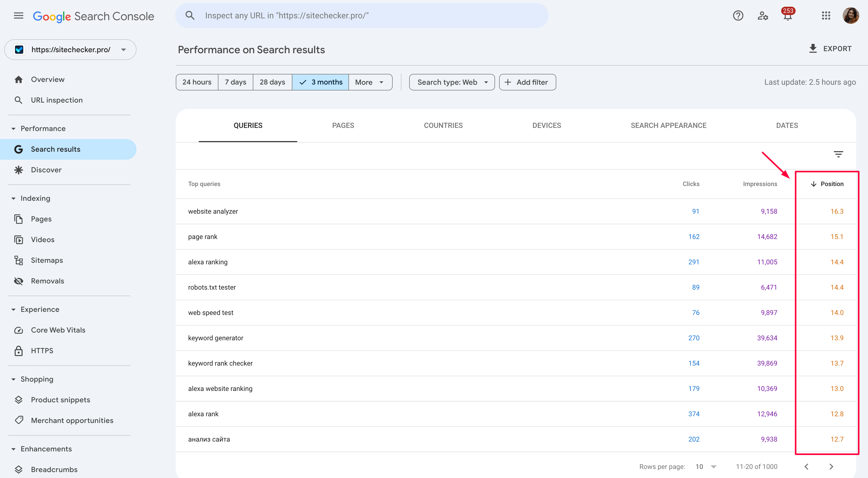This screenshot has width=868, height=478.
Task: Click the Product snippets layers icon
Action: click(19, 400)
